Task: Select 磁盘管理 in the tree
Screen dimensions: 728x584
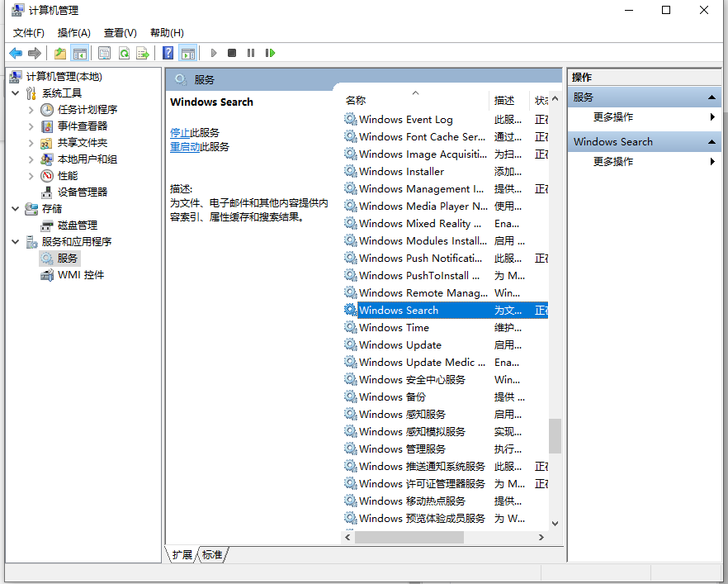Action: pos(77,225)
